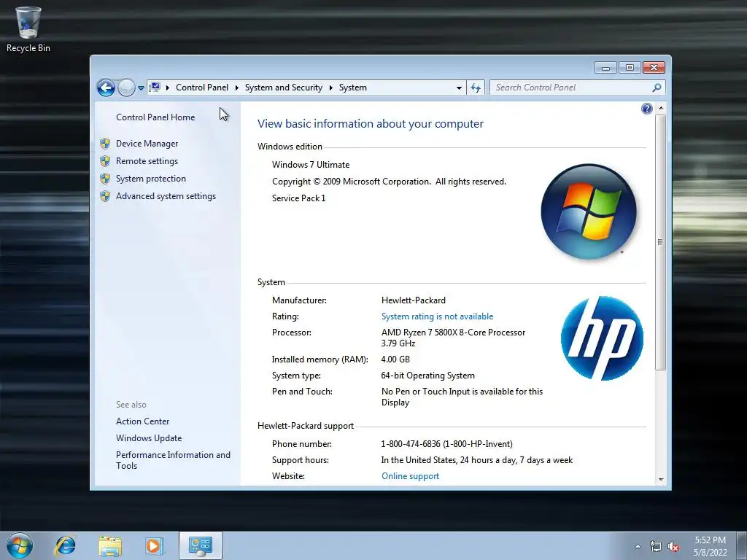Expand the arrow after Control Panel breadcrumb
The width and height of the screenshot is (747, 560).
click(x=237, y=87)
